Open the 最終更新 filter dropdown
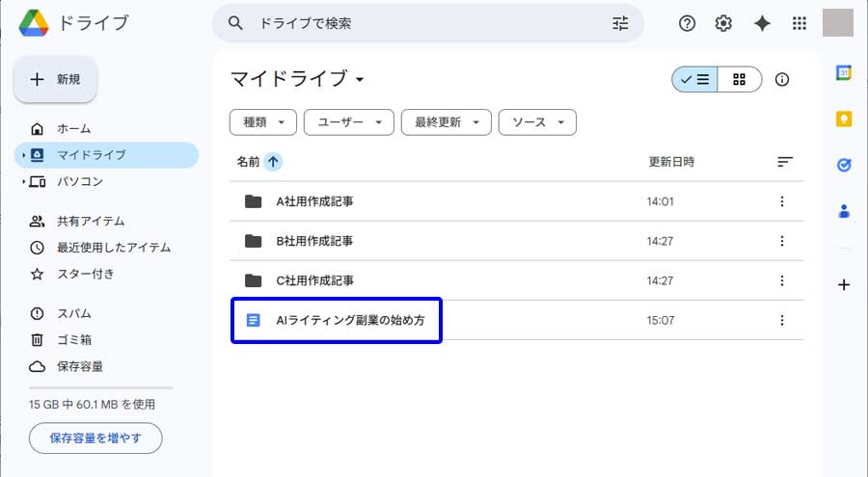The height and width of the screenshot is (477, 868). [447, 122]
